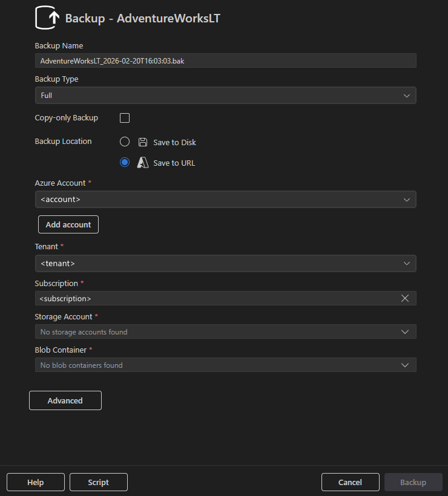Screen dimensions: 448x496
Task: Open the Tenant dropdown
Action: (x=224, y=263)
